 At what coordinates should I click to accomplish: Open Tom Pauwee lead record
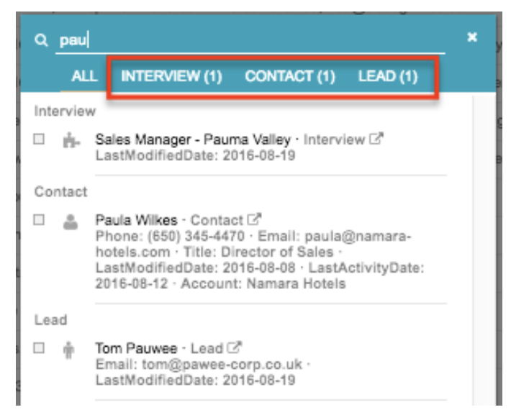[136, 348]
